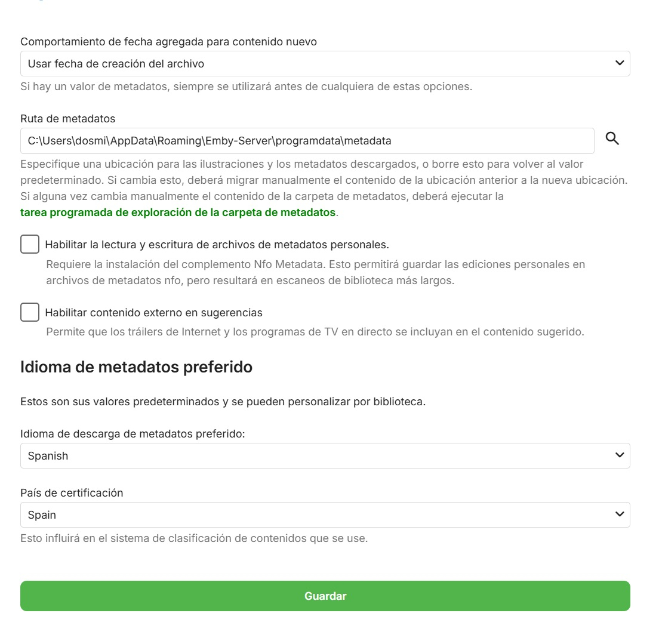This screenshot has width=662, height=644.
Task: Check the Habilitar contenido externo box
Action: [x=29, y=312]
